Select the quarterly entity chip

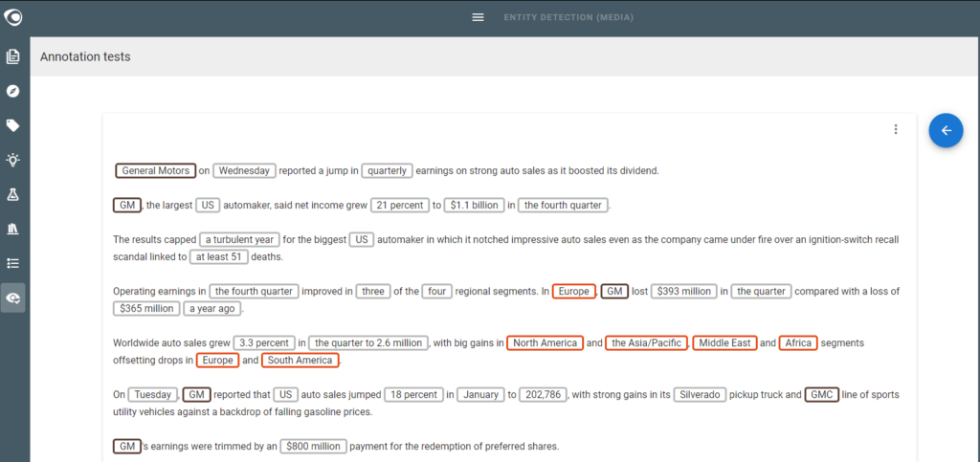387,170
